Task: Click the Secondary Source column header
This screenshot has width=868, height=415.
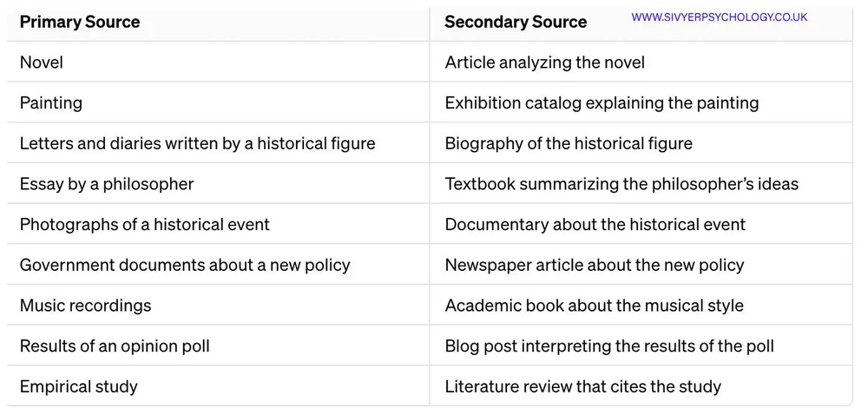Action: click(516, 22)
